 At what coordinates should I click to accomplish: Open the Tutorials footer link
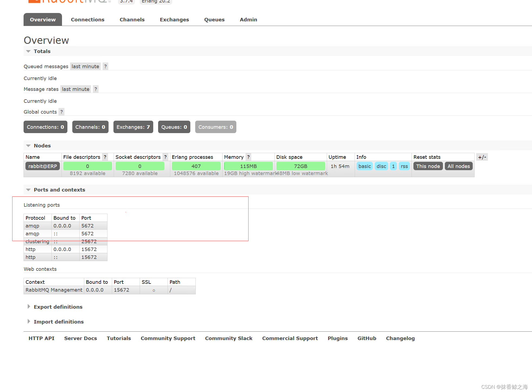(119, 338)
